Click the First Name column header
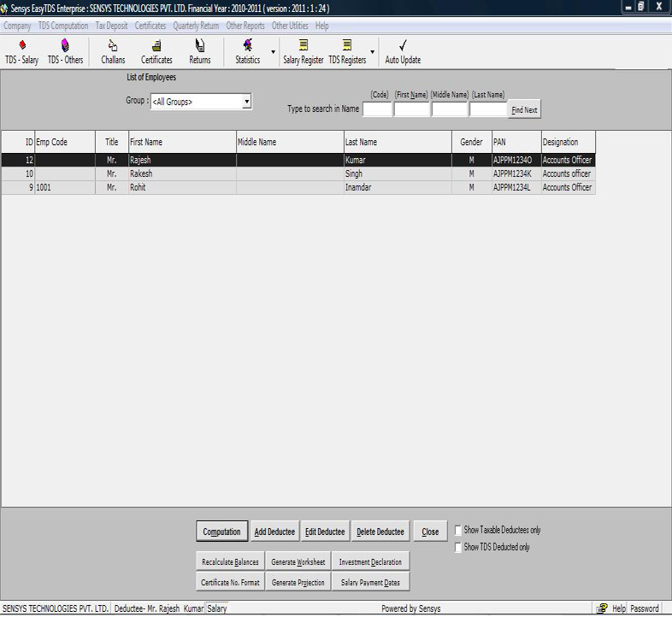The width and height of the screenshot is (672, 617). click(x=182, y=142)
